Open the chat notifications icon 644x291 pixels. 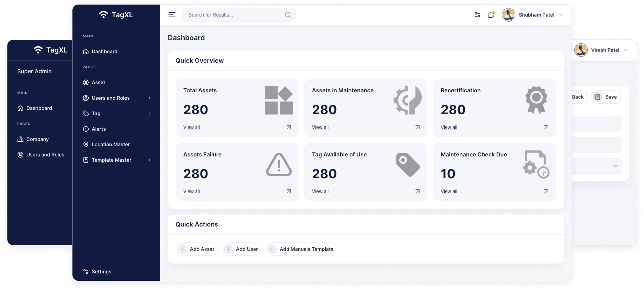pos(491,15)
